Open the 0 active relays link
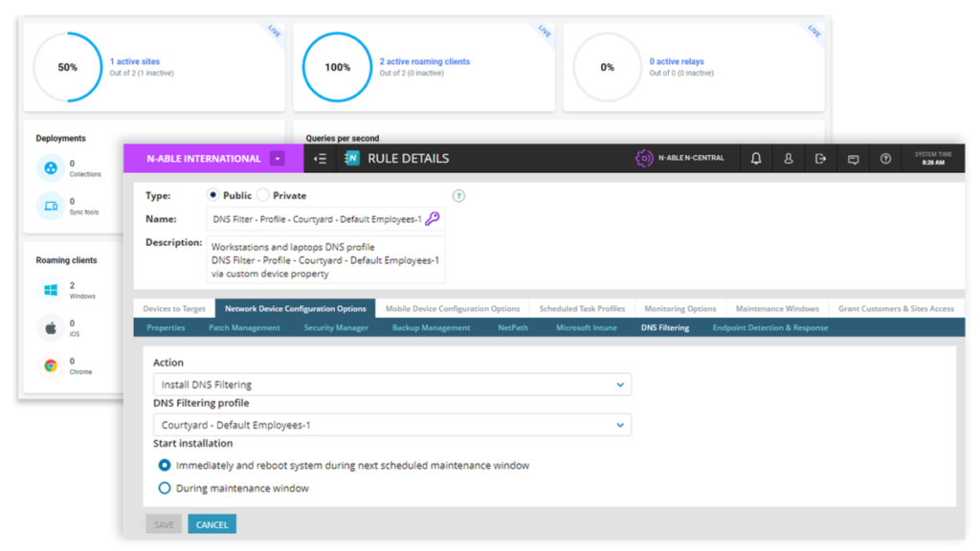Screen dimensions: 980x551 tap(677, 61)
